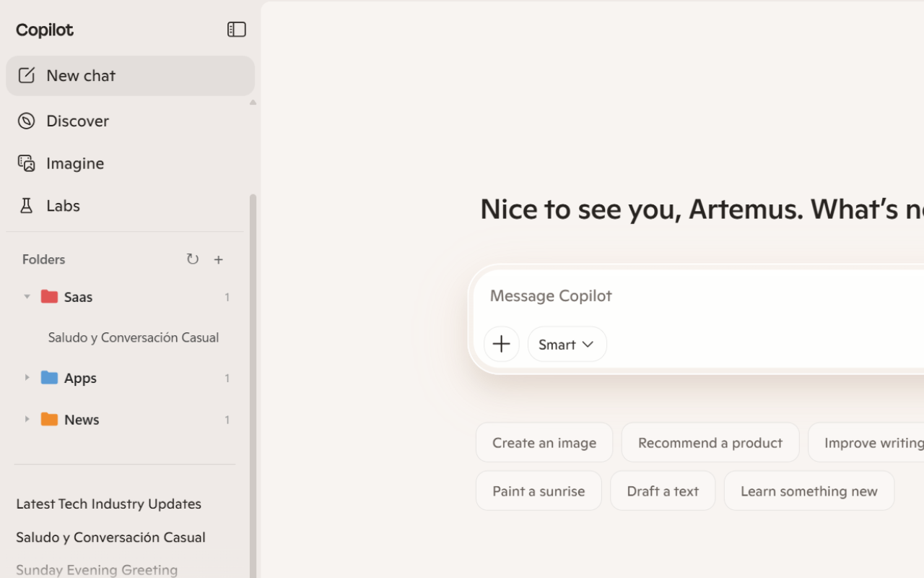Open Saludo y Conversación Casual in chat history
Screen dimensions: 924x578
coord(111,537)
